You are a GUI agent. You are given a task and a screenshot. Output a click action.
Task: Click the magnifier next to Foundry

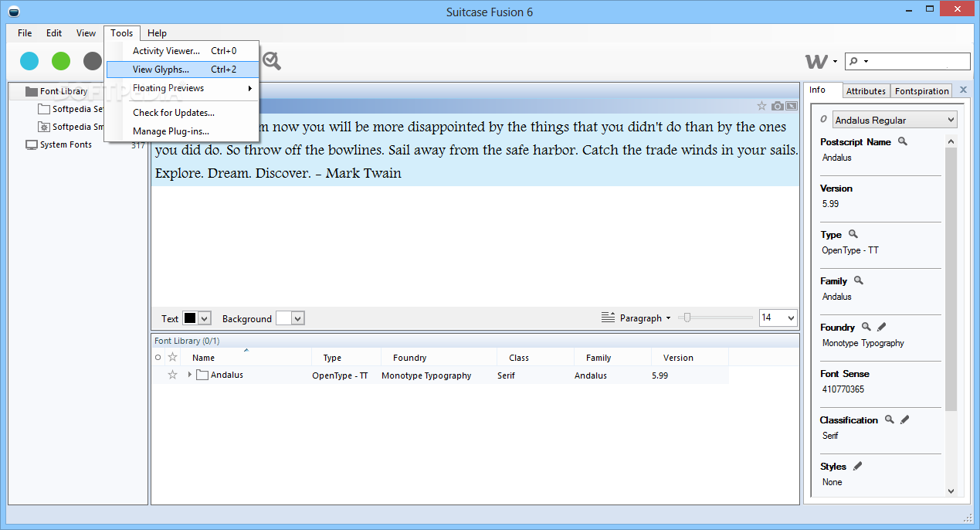tap(866, 327)
